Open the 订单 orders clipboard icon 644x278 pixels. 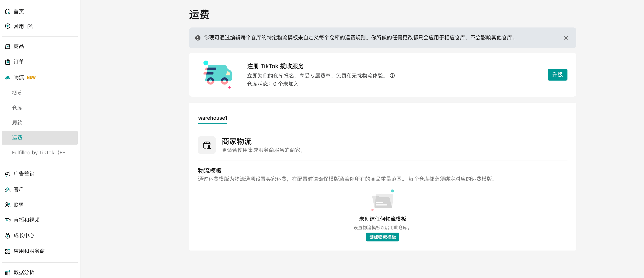click(7, 62)
